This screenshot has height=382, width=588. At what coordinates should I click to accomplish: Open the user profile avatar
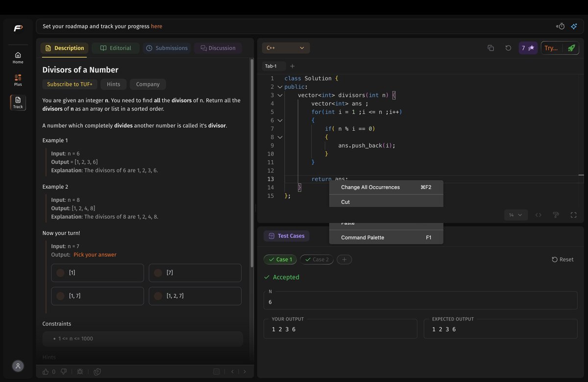coord(18,366)
